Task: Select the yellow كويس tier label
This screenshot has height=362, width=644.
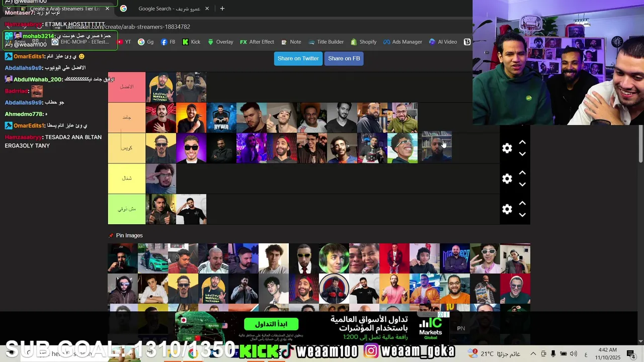Action: [x=127, y=148]
